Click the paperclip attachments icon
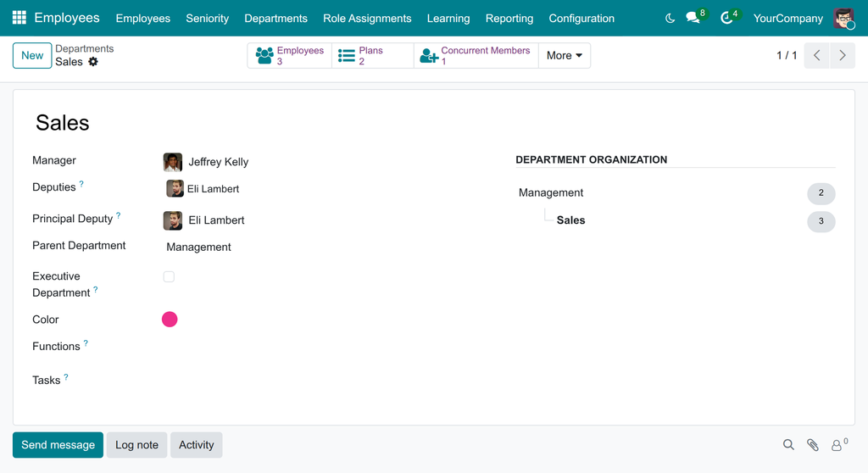The width and height of the screenshot is (868, 473). (813, 445)
